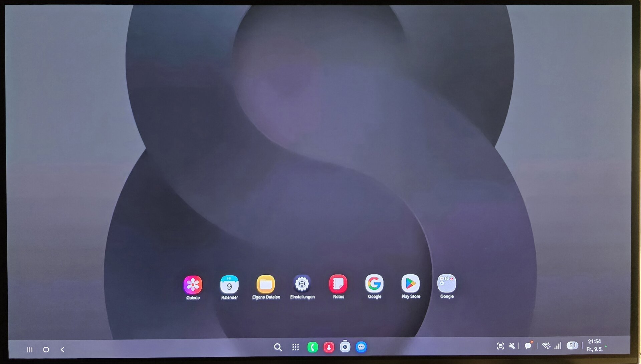Open the Kalender app
The width and height of the screenshot is (641, 364).
coord(229,284)
